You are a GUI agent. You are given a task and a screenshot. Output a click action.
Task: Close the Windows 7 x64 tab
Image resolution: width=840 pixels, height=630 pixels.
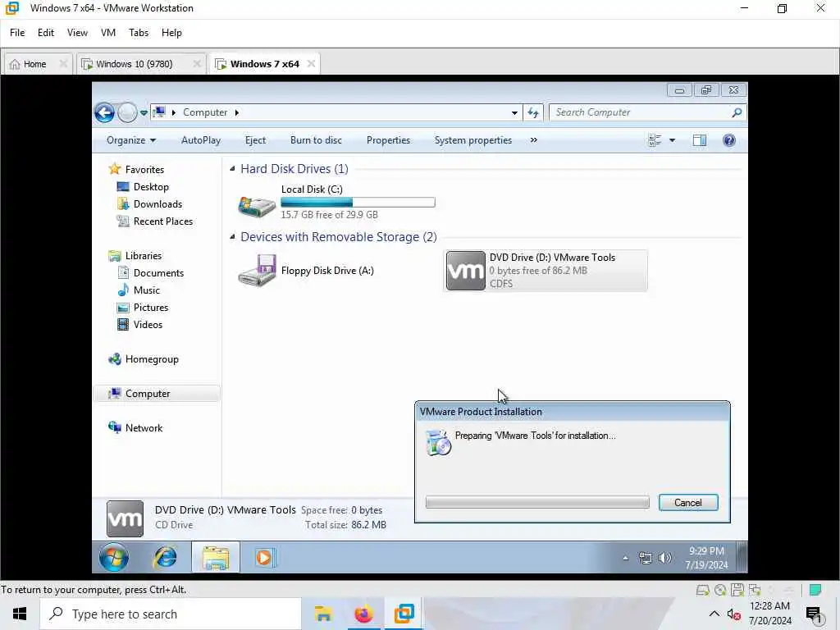tap(311, 64)
